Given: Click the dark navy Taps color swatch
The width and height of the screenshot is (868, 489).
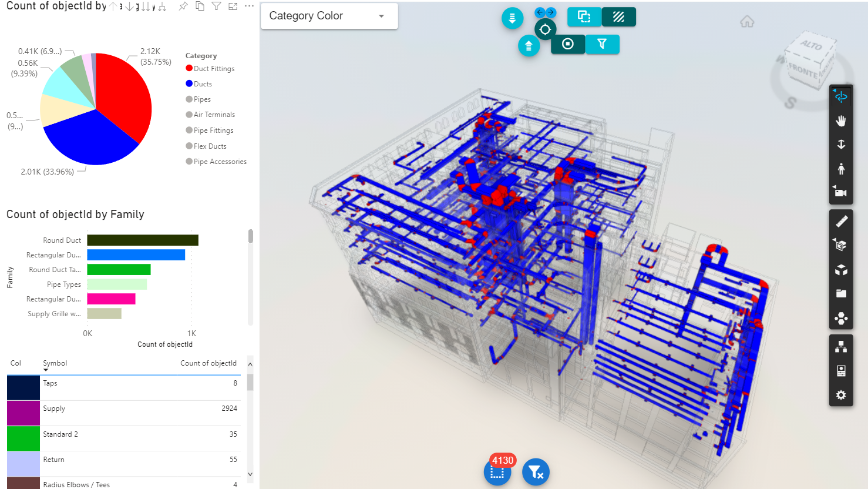Looking at the screenshot, I should 23,388.
